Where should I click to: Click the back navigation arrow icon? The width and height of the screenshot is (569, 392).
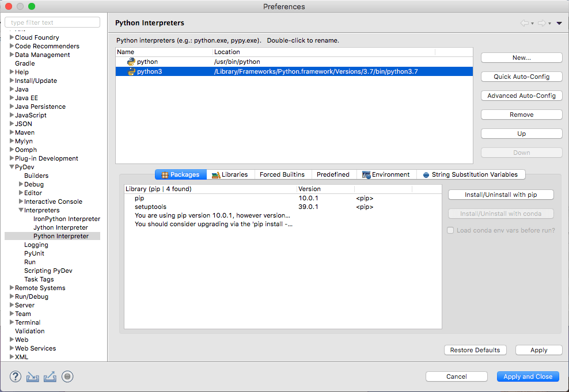[x=524, y=23]
